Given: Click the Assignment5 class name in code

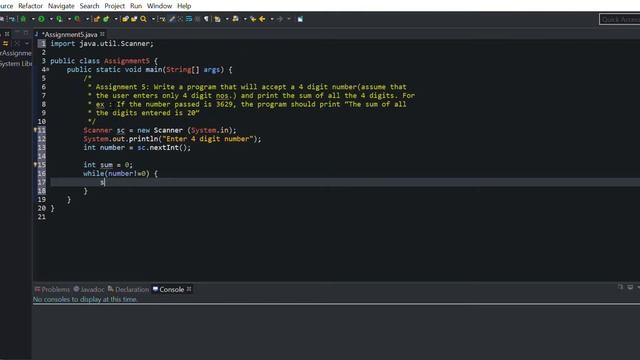Looking at the screenshot, I should pyautogui.click(x=127, y=61).
